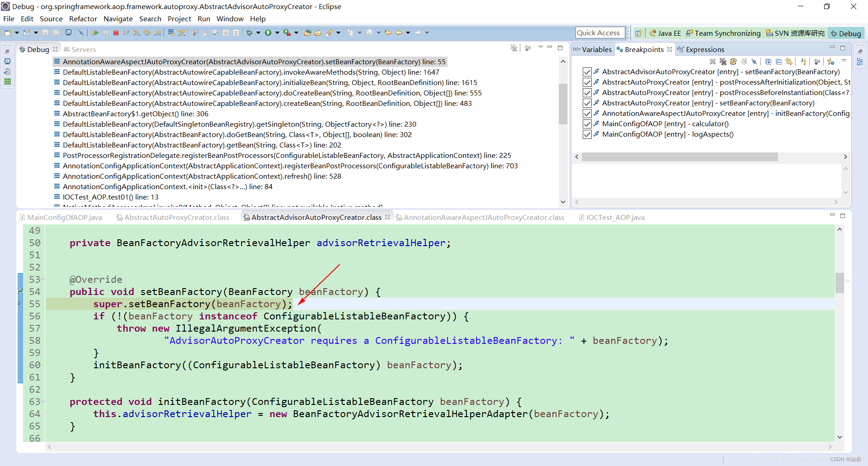Click into the Quick Access field
Screen dimensions: 868x466
600,33
